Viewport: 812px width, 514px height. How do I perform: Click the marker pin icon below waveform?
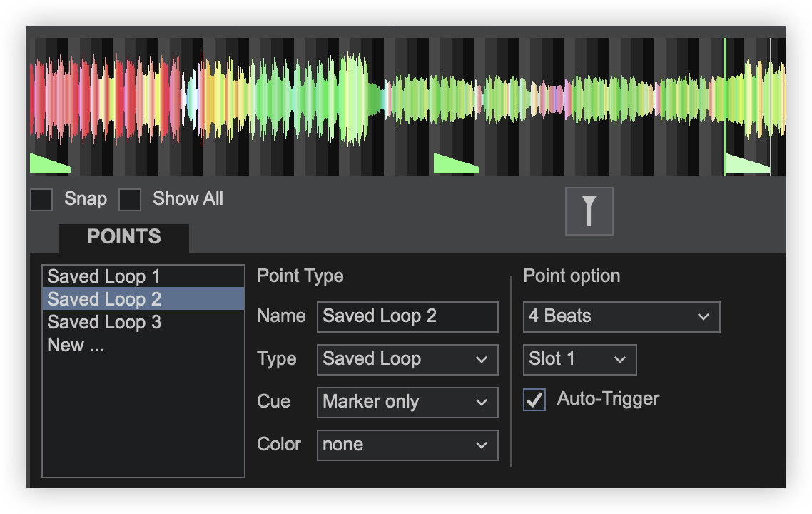click(x=589, y=211)
